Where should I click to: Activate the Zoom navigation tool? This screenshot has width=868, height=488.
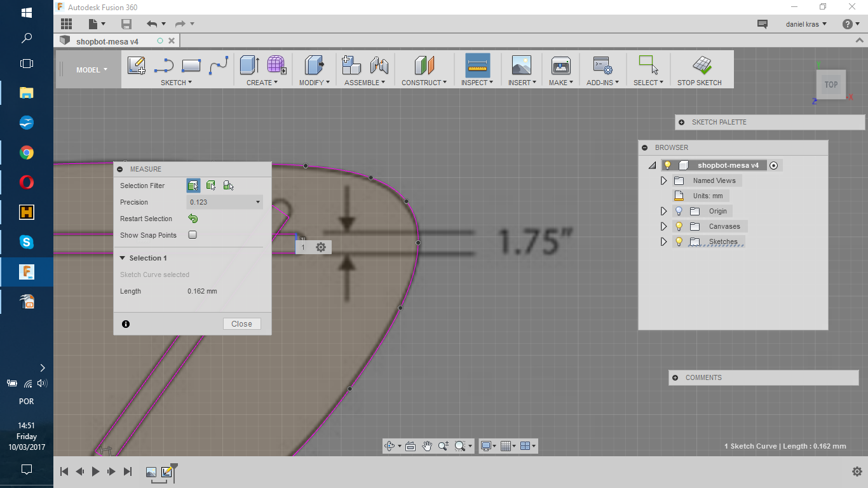click(444, 446)
